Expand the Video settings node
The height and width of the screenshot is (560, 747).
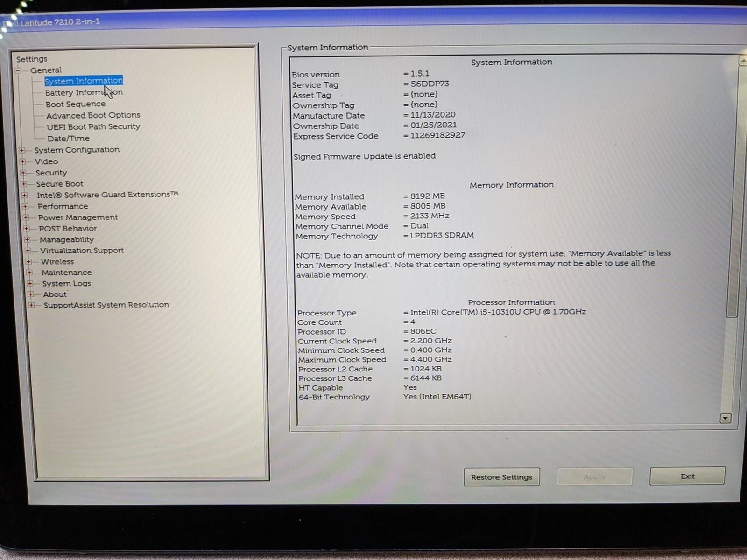point(22,161)
